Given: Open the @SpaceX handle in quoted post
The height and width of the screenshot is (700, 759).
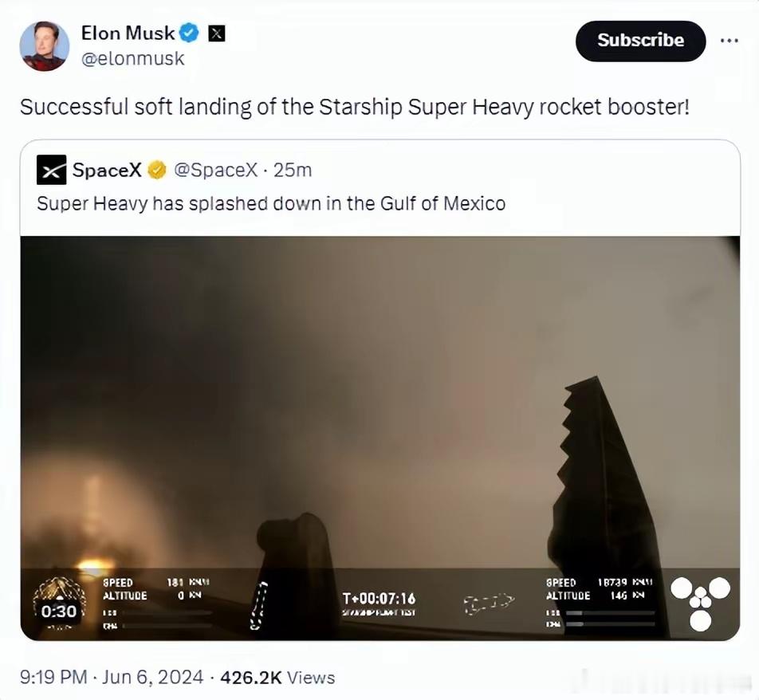Looking at the screenshot, I should 215,170.
